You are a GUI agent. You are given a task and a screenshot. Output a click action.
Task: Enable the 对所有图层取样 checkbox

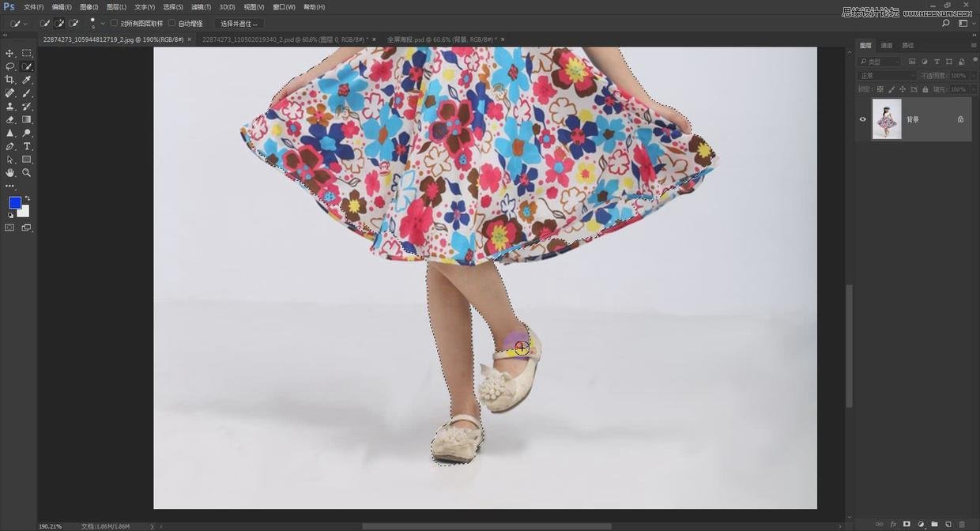point(114,24)
